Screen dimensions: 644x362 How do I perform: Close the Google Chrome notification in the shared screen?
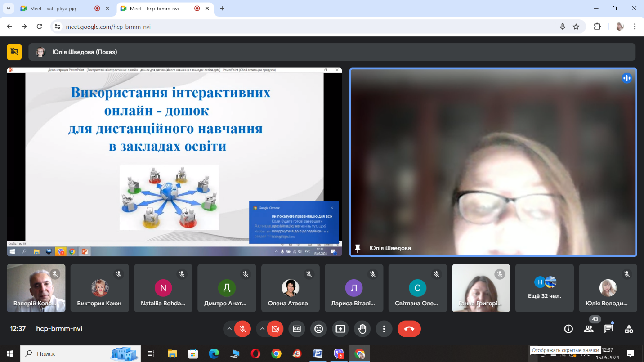(332, 207)
